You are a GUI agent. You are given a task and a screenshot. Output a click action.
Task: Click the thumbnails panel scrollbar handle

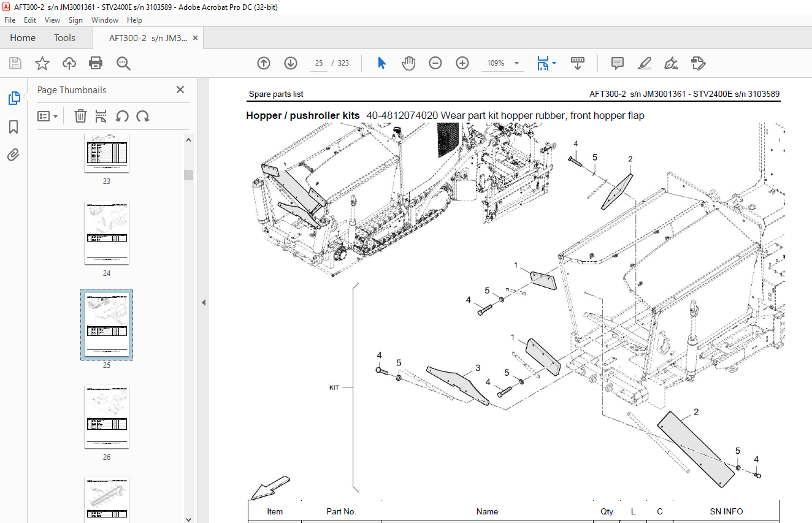coord(189,175)
